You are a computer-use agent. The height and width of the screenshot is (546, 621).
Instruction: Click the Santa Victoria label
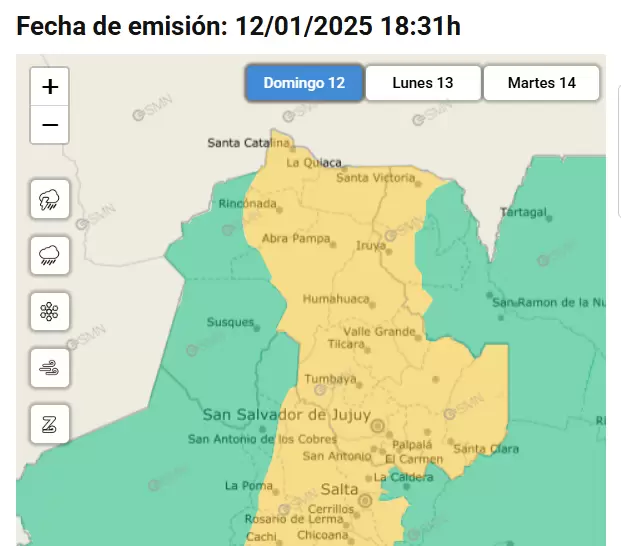click(x=375, y=178)
